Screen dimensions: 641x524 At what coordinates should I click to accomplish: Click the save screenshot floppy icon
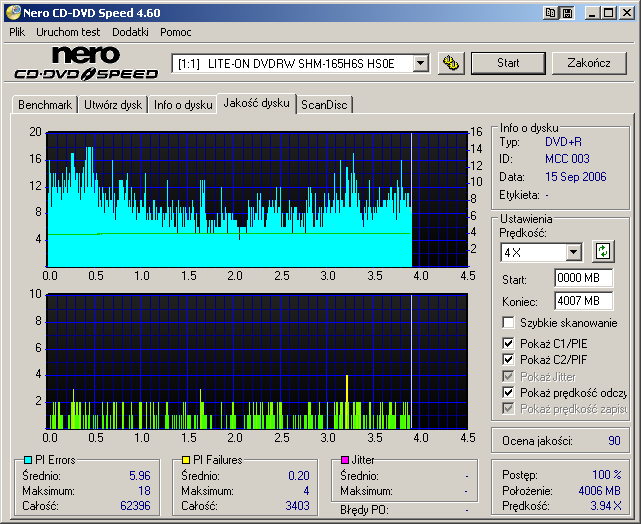567,13
